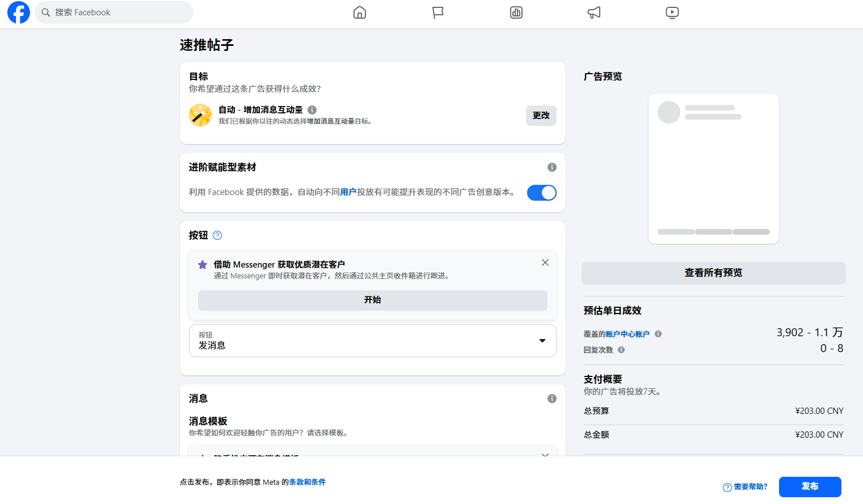Open help icon next to 按钮 heading
This screenshot has width=863, height=504.
coord(217,235)
